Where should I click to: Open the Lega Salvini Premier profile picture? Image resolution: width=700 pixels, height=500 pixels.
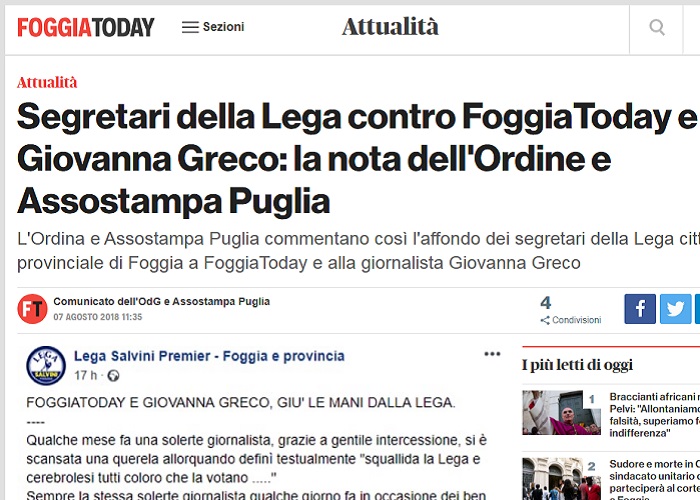[46, 366]
